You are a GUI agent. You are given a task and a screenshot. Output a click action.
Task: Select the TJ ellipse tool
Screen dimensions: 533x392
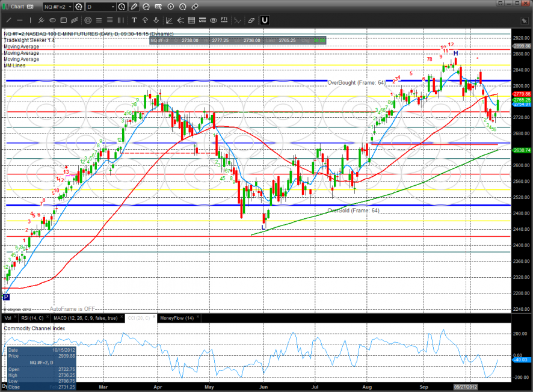(x=213, y=20)
